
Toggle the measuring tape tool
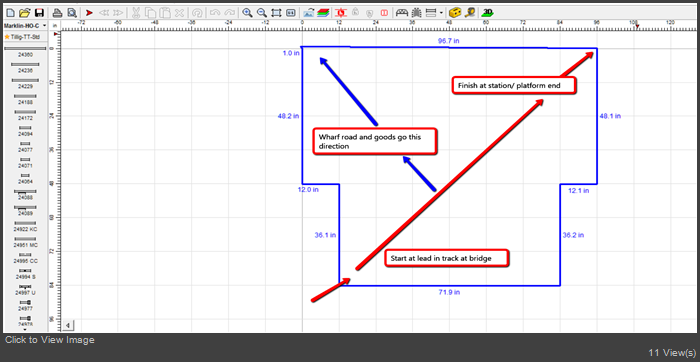click(x=469, y=12)
